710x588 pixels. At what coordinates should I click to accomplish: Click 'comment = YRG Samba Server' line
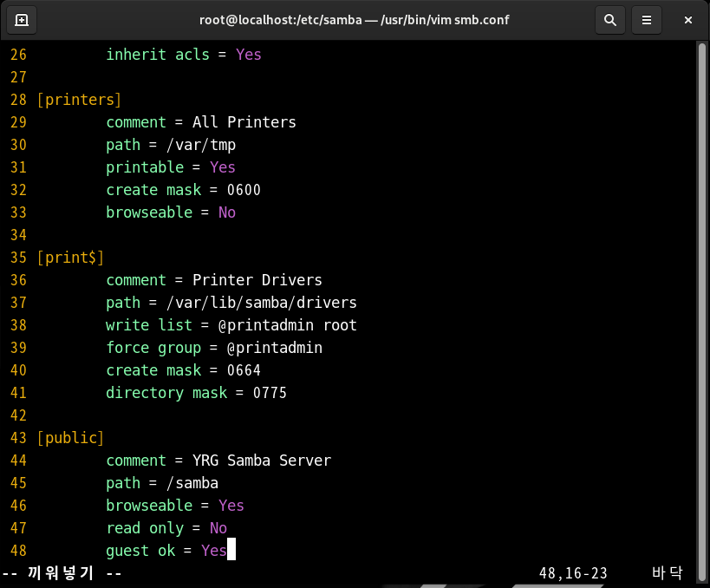click(x=218, y=461)
